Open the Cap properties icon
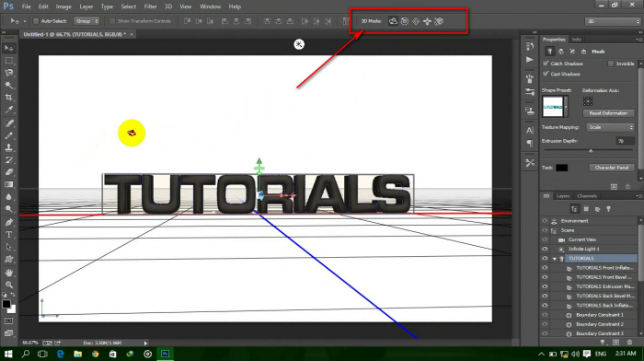 (572, 52)
